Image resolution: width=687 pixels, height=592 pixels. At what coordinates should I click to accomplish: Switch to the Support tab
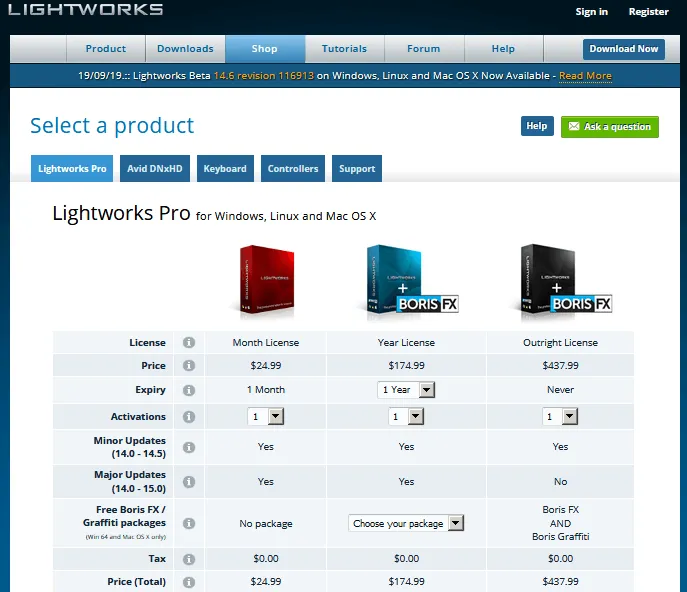[x=357, y=168]
